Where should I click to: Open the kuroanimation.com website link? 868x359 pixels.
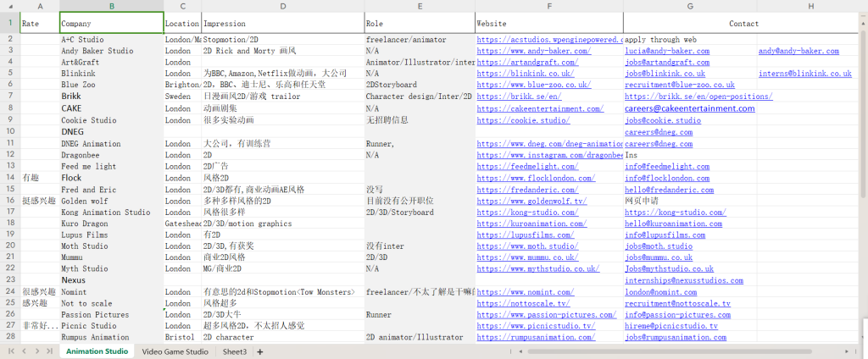531,224
